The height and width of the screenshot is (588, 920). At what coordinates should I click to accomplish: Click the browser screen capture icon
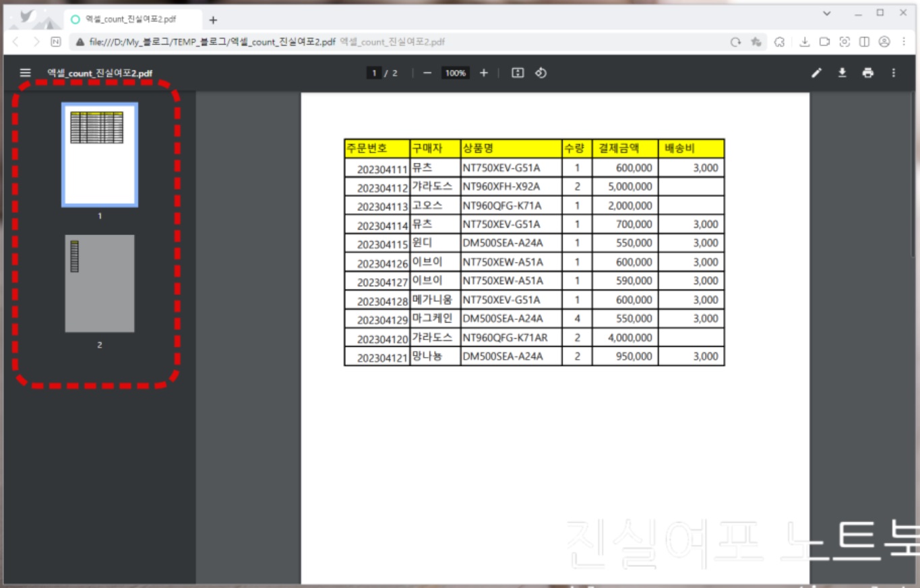click(845, 42)
